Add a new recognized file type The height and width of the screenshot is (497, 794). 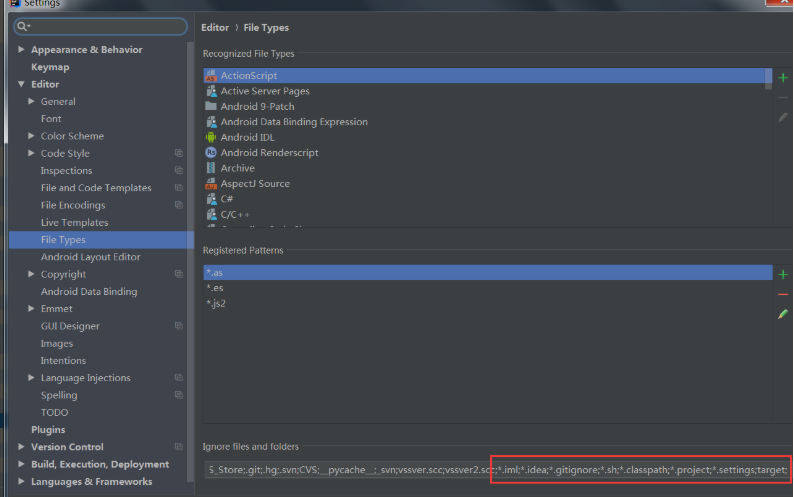click(x=783, y=78)
